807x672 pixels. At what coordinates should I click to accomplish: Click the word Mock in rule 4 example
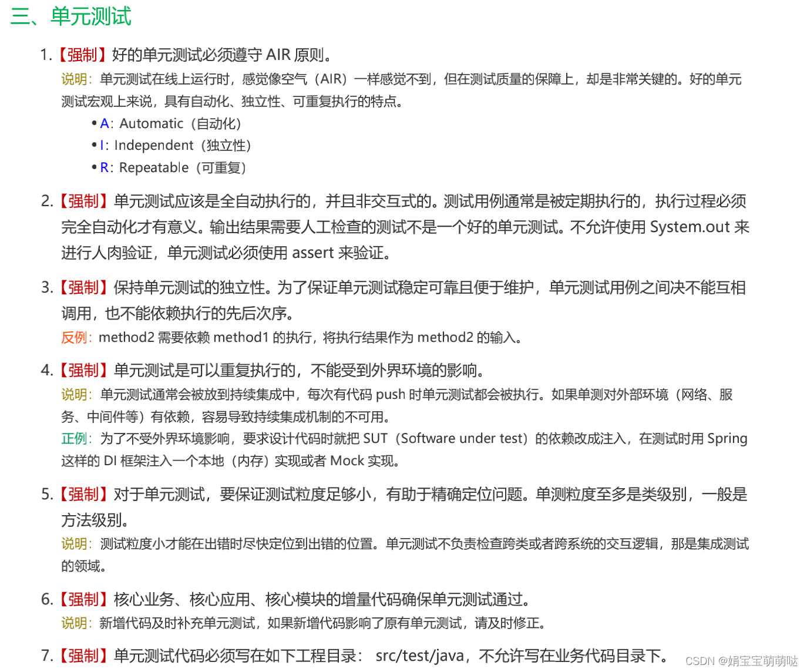349,461
